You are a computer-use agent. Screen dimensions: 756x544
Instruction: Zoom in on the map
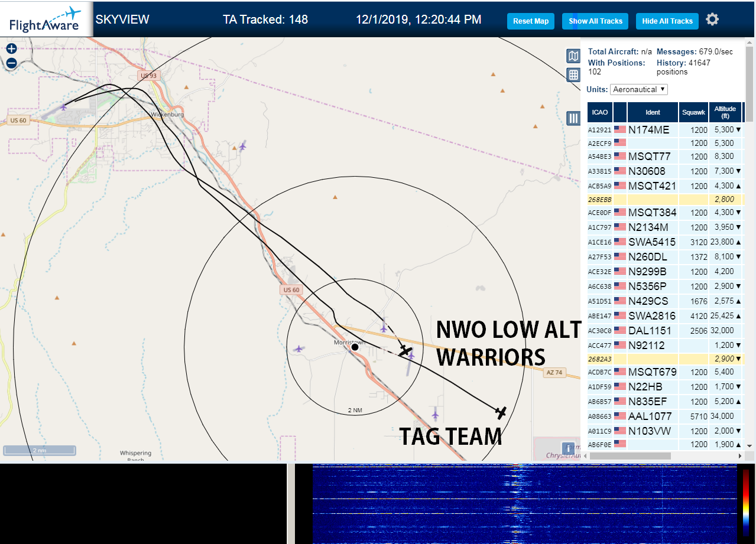coord(11,49)
